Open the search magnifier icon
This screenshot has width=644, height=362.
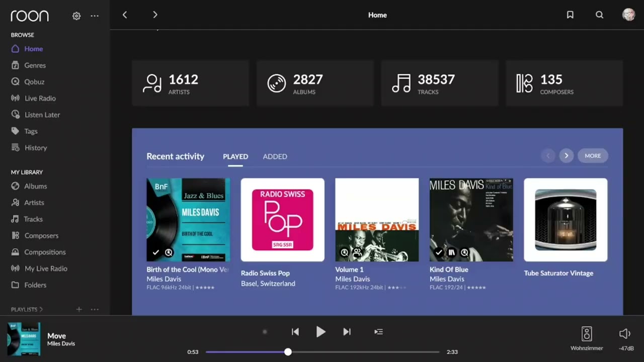click(x=599, y=15)
